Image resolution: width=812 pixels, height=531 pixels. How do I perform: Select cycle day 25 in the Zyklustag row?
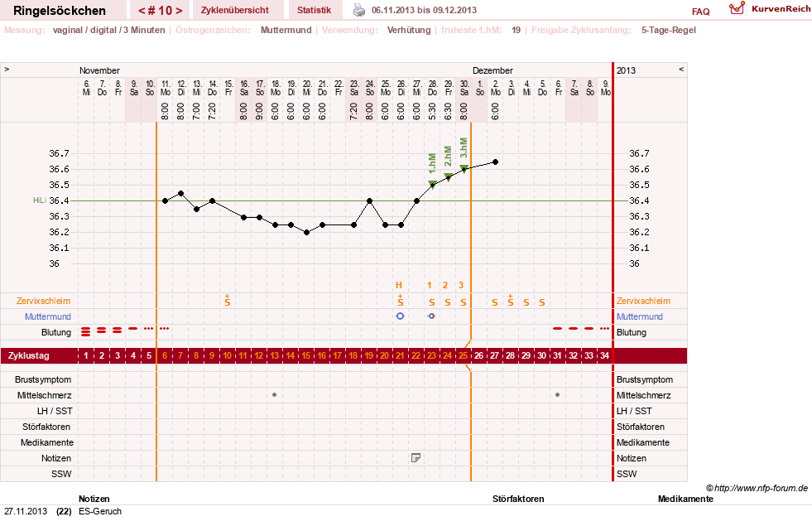click(x=463, y=356)
